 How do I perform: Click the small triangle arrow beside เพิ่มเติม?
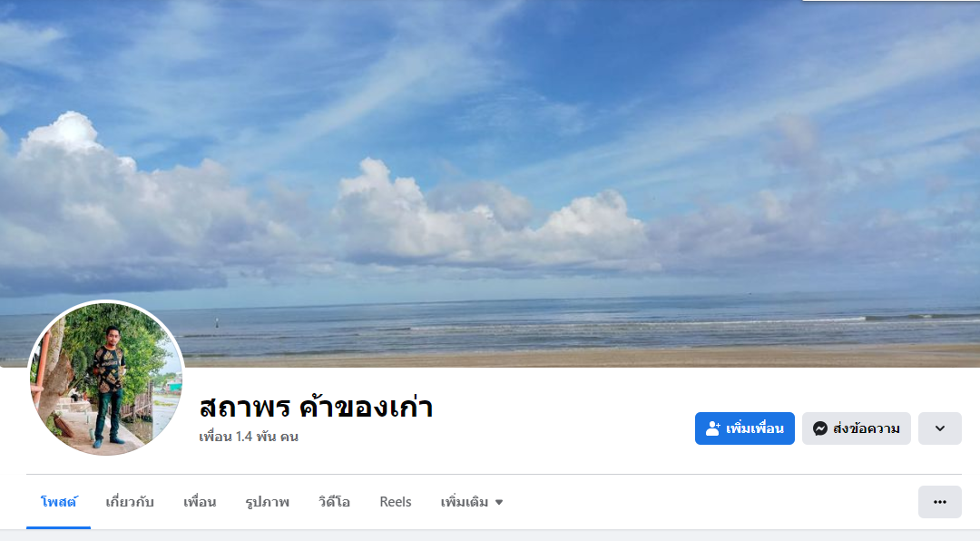click(499, 502)
